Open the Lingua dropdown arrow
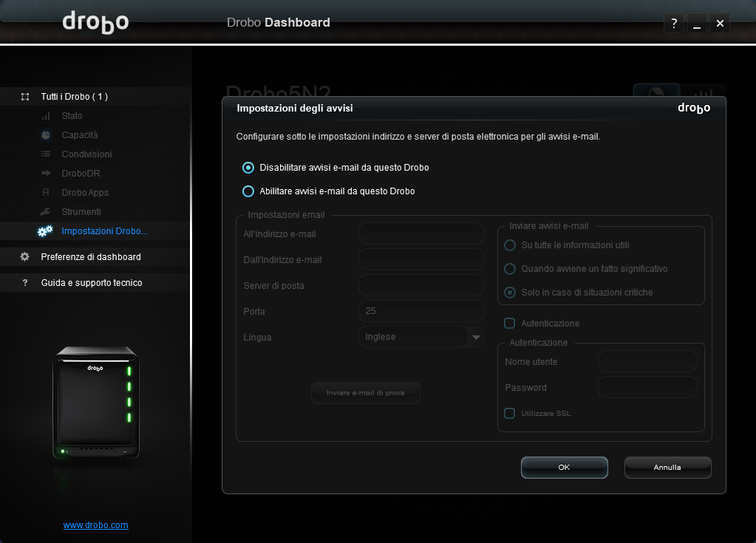This screenshot has height=543, width=756. pos(476,338)
